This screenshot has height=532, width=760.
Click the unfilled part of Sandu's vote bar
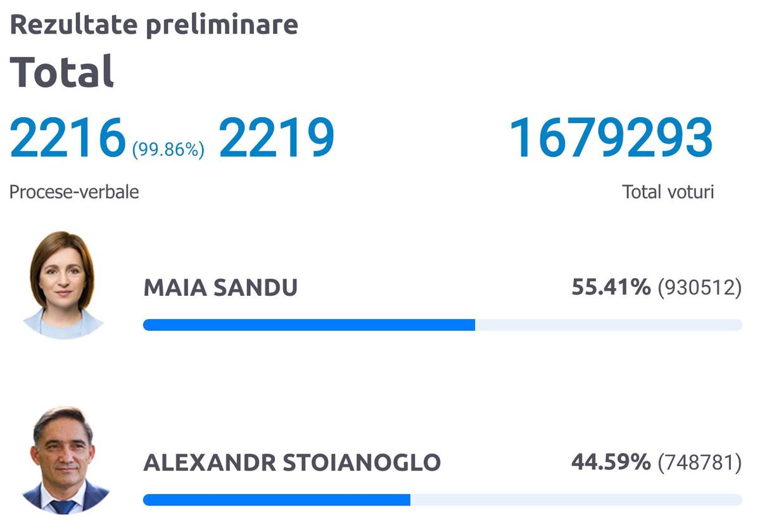[608, 325]
